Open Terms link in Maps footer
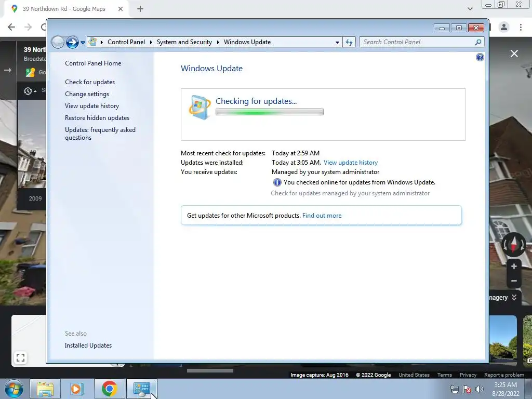This screenshot has height=399, width=532. coord(445,375)
